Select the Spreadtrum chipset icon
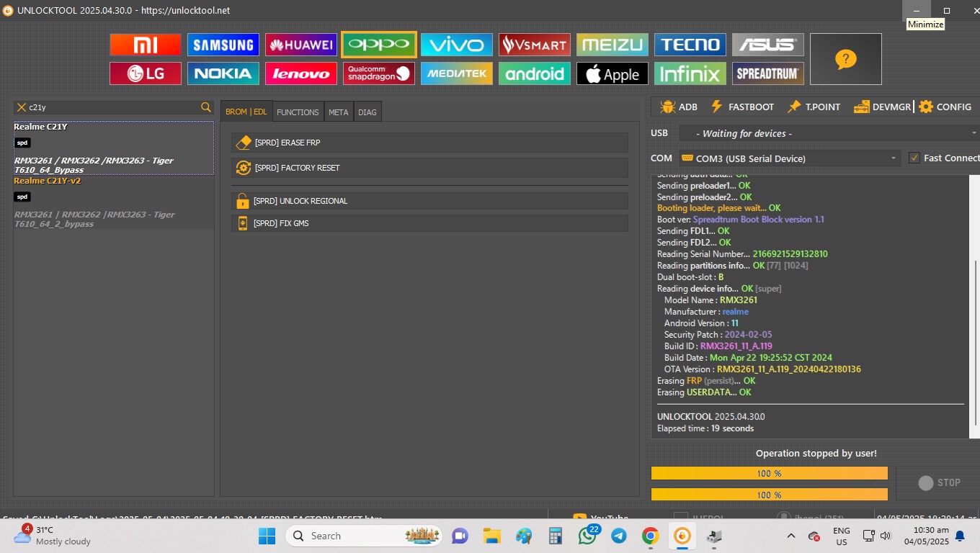 pyautogui.click(x=767, y=73)
